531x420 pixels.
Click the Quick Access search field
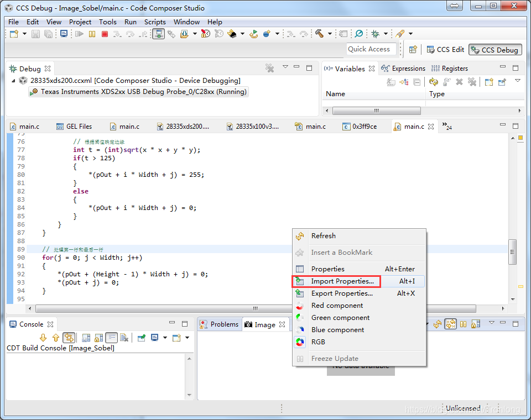click(371, 49)
